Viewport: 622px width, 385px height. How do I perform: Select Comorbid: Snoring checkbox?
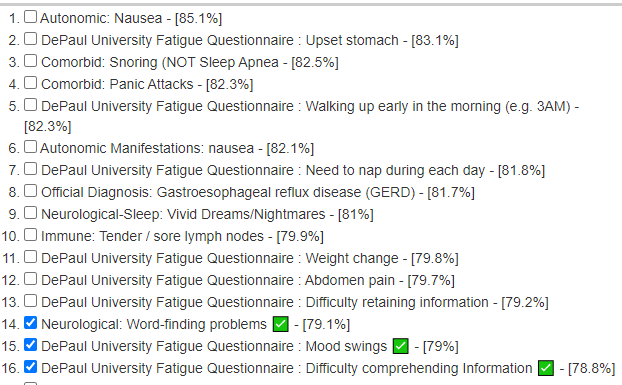point(31,61)
